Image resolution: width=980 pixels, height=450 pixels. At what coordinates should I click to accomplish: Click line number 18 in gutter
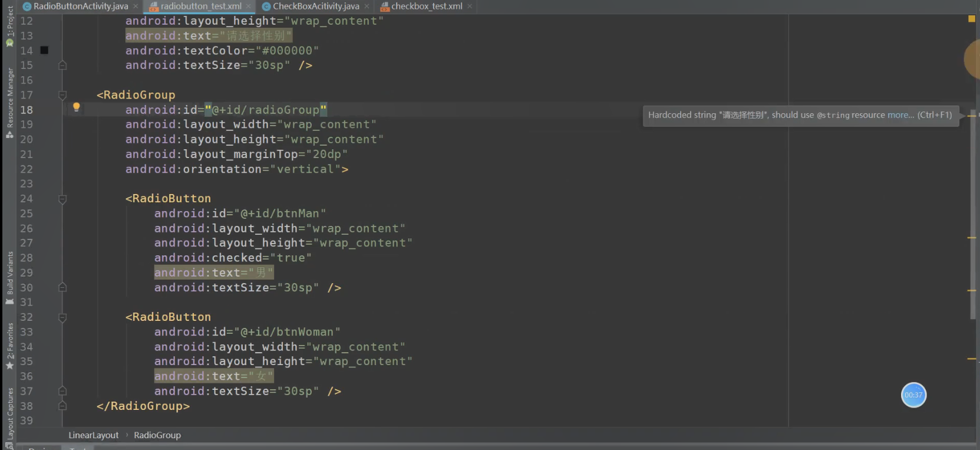point(27,110)
